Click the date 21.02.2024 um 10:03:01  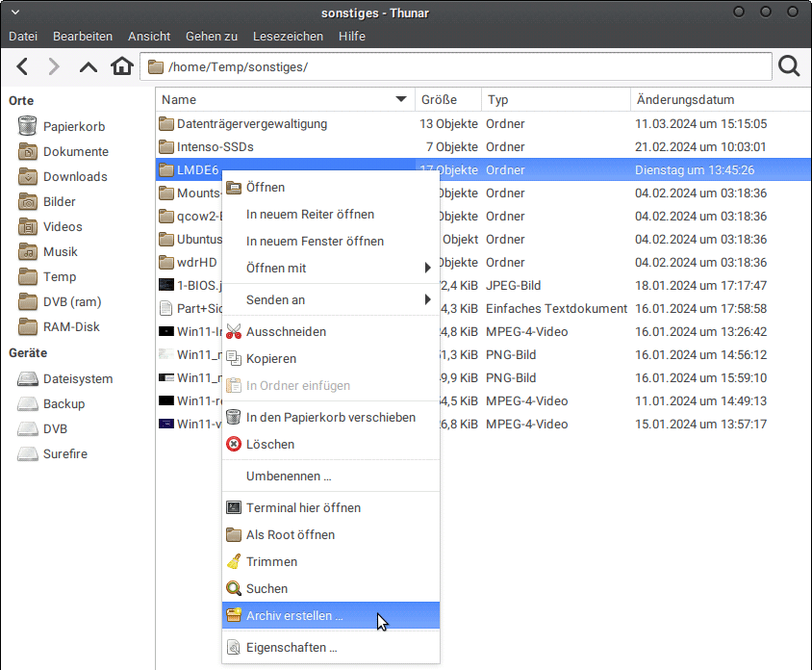[701, 147]
